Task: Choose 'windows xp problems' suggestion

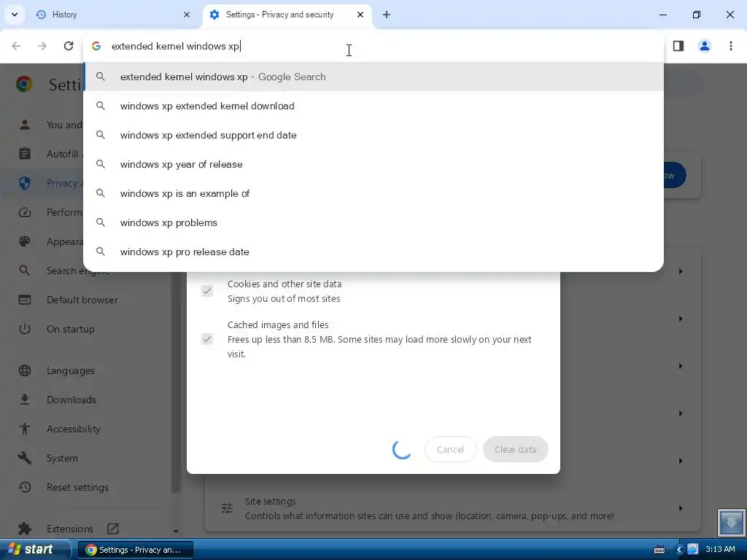Action: (373, 222)
